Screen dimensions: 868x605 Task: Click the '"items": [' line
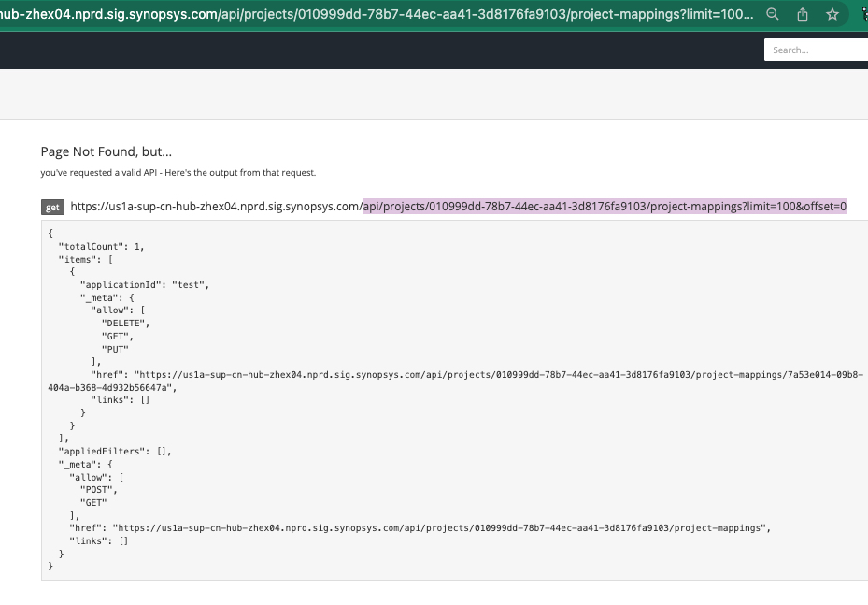pyautogui.click(x=85, y=259)
